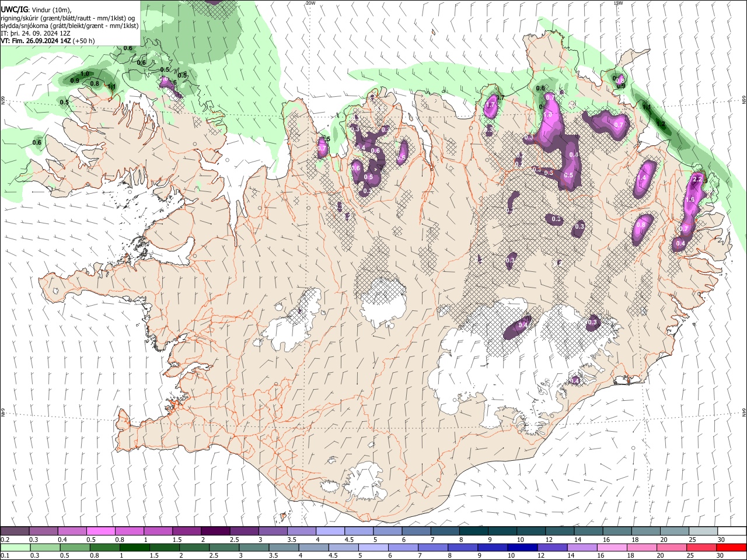747x560 pixels.
Task: Click the 'rigning/skúrir' legend description line
Action: (x=68, y=18)
